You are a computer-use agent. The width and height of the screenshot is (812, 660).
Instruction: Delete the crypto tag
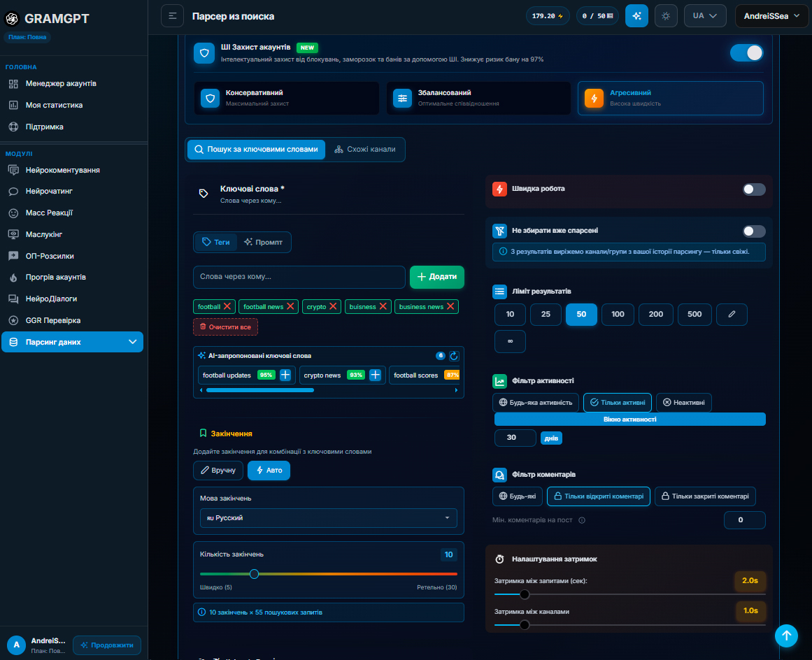[333, 306]
